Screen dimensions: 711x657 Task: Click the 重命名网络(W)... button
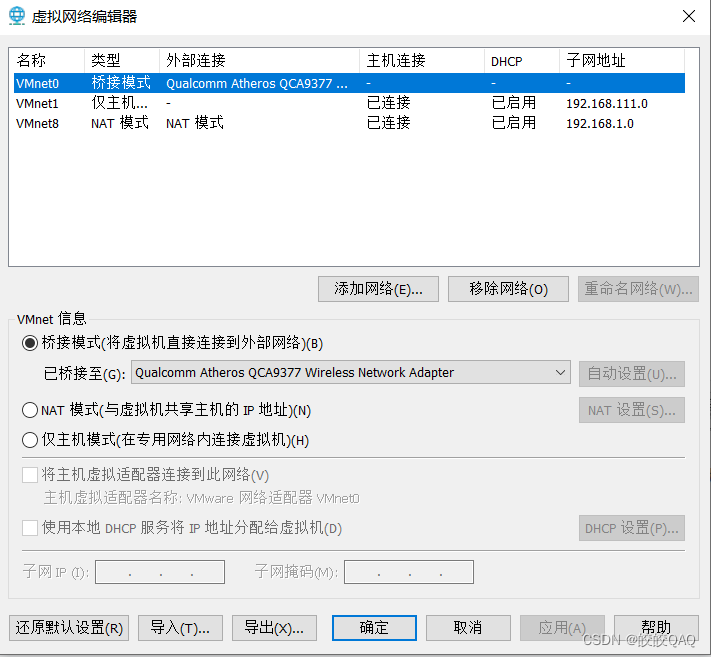638,289
